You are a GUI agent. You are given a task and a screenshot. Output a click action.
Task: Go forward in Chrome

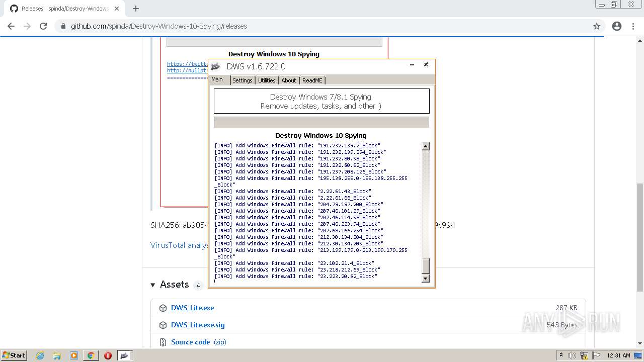(27, 26)
